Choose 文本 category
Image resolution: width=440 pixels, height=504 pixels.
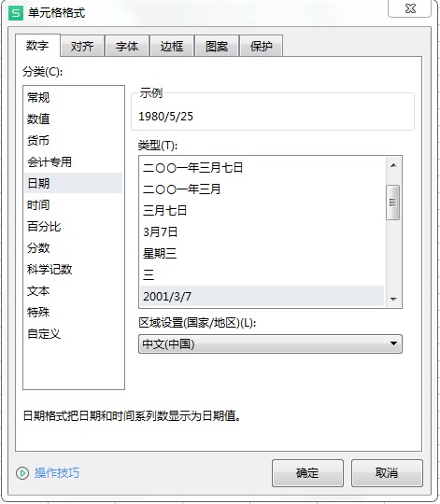73,291
